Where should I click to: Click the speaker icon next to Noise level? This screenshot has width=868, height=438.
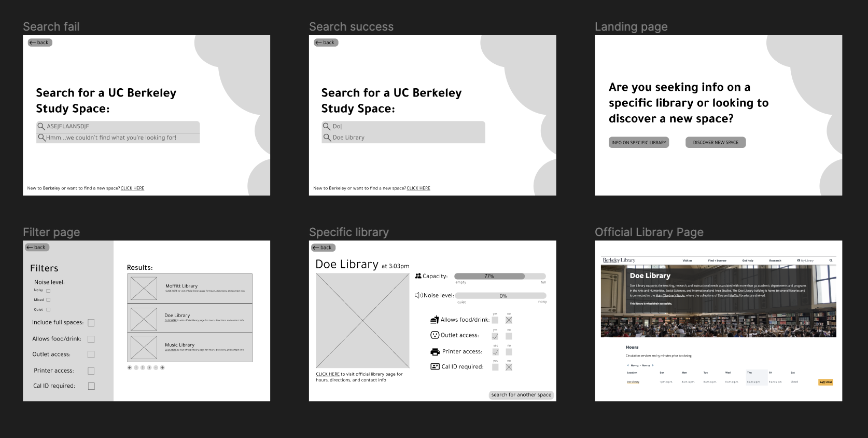coord(418,295)
